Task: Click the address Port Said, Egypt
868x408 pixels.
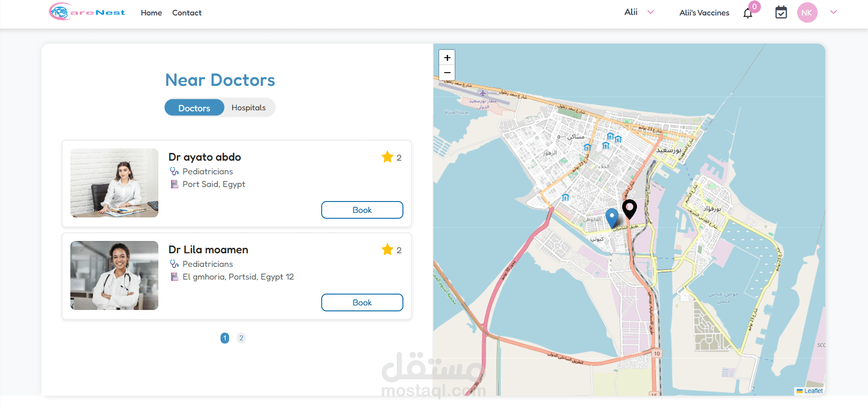Action: point(214,184)
